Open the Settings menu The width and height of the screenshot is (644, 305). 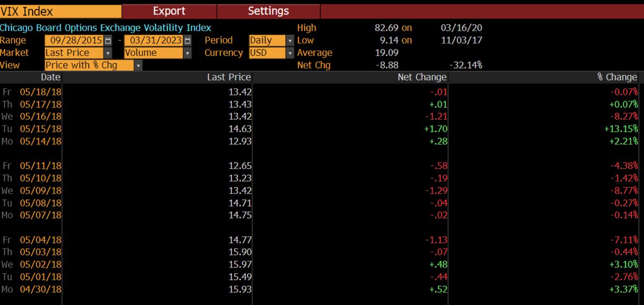tap(268, 11)
